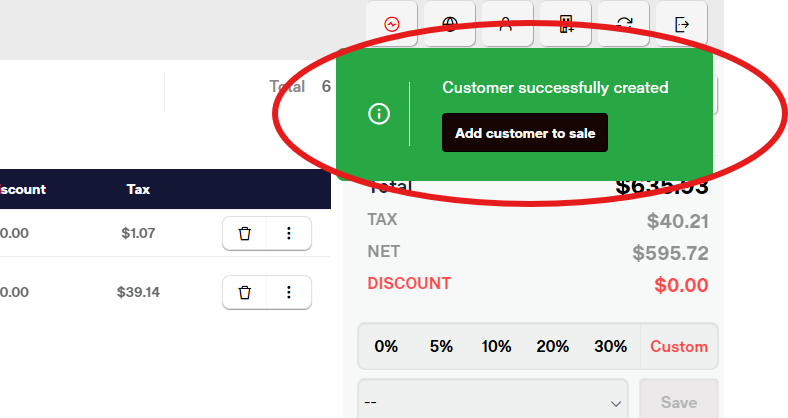Select the 5% discount option
Screen dimensions: 788x418
coord(441,346)
